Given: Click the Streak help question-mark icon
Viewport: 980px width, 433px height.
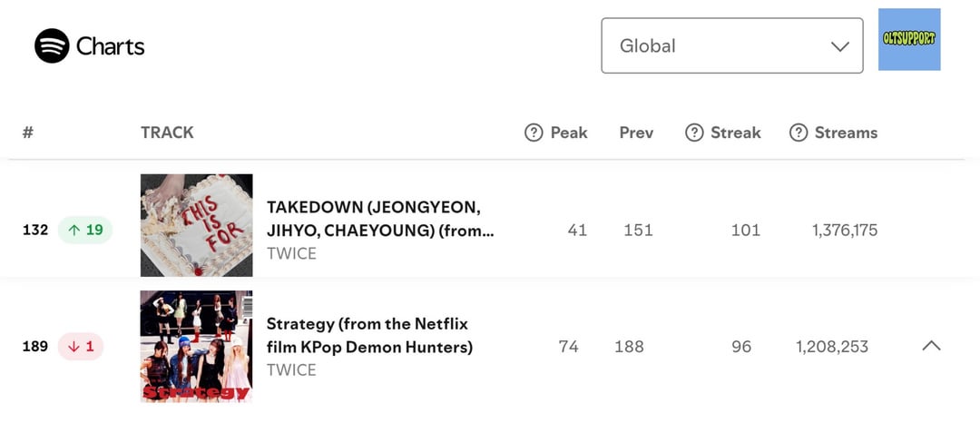Looking at the screenshot, I should coord(694,133).
